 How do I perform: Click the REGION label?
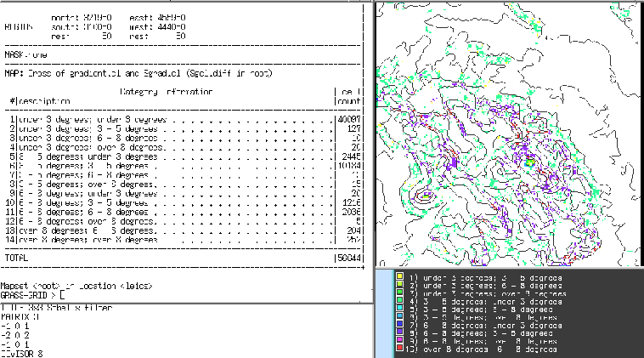click(x=19, y=27)
